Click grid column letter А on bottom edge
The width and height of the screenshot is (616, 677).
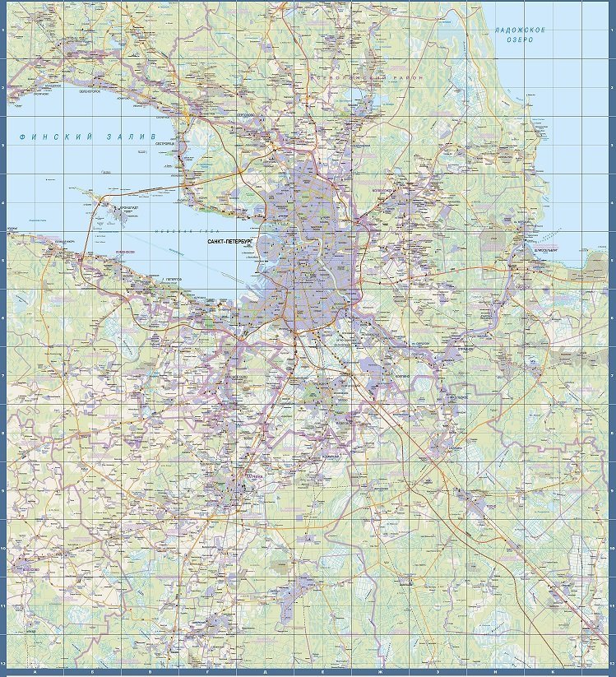click(34, 672)
